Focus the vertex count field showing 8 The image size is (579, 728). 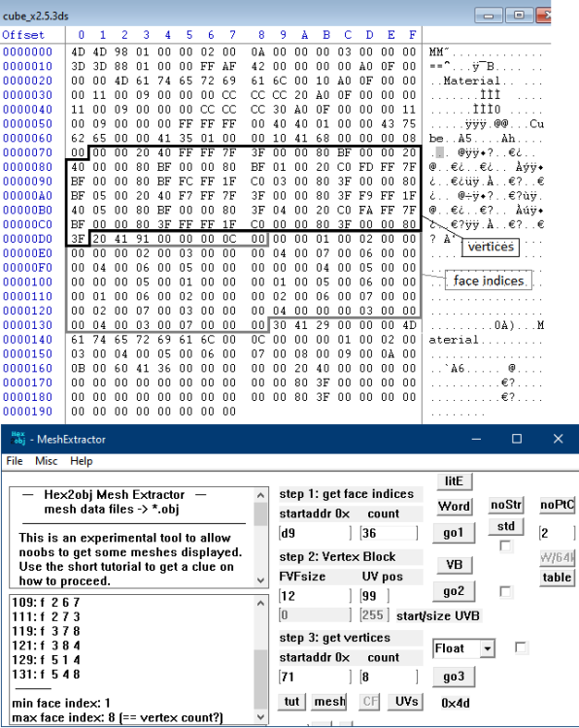coord(389,677)
